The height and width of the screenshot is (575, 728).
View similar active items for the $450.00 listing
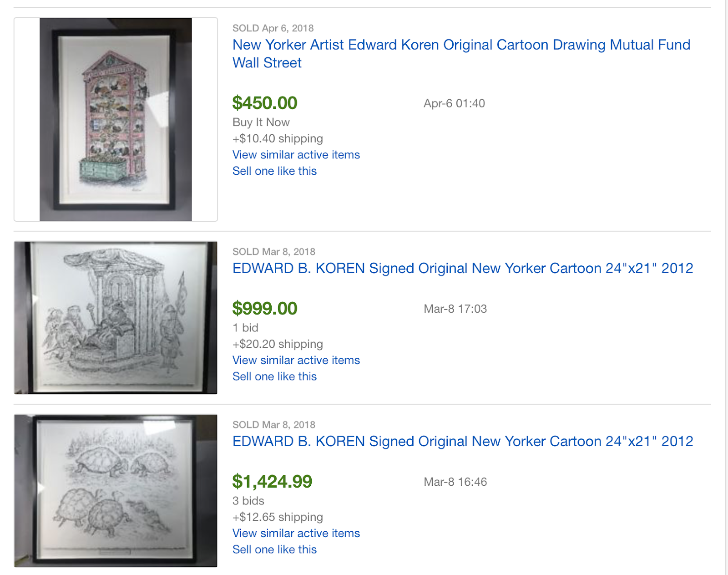click(x=296, y=155)
